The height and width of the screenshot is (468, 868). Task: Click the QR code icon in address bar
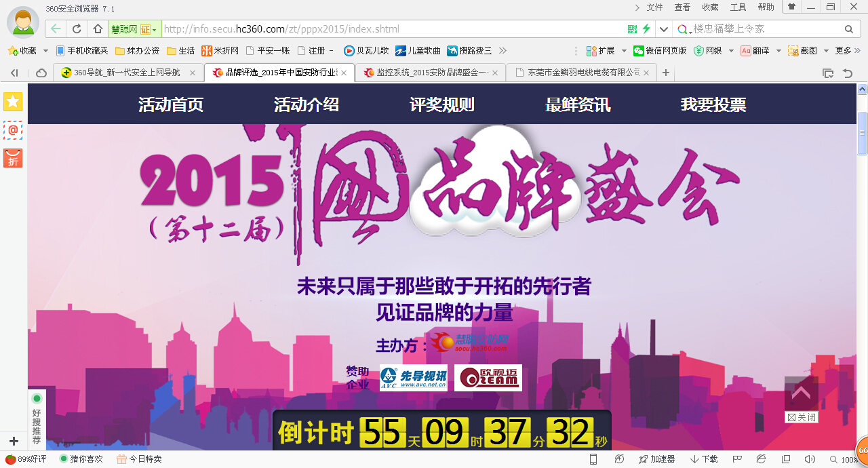(x=632, y=29)
